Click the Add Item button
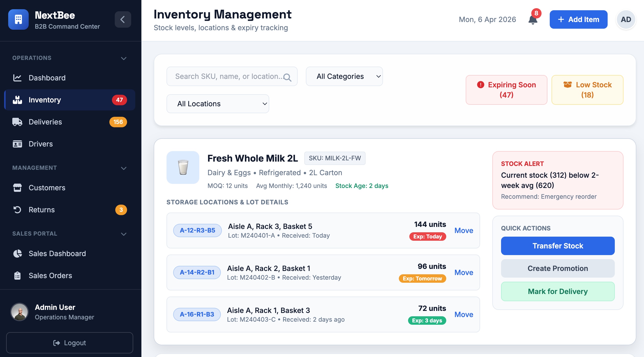Viewport: 644px width, 357px height. (x=578, y=19)
